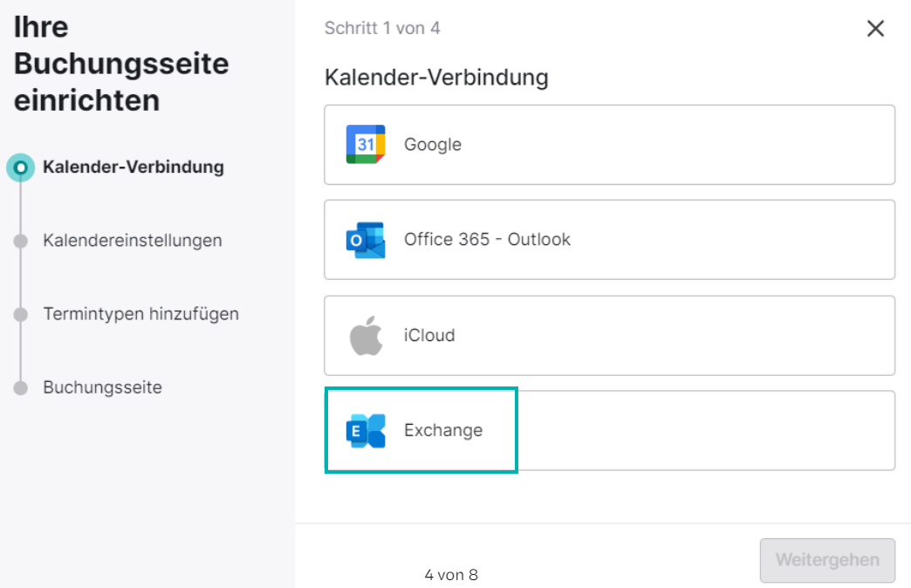Click the Termintypen hinzufügen step dot
This screenshot has height=588, width=911.
(x=20, y=314)
